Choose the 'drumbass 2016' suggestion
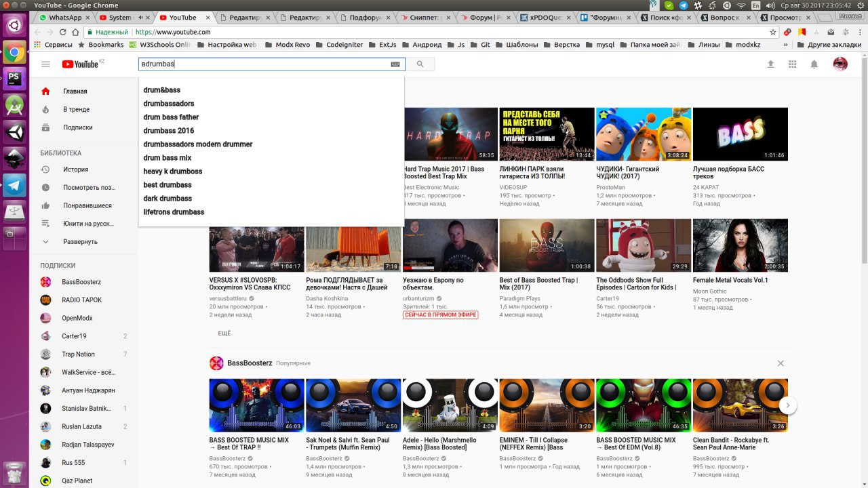This screenshot has height=488, width=868. pos(271,131)
